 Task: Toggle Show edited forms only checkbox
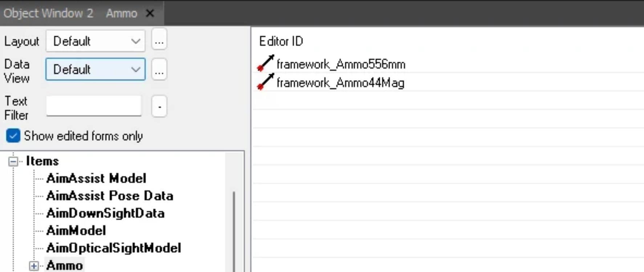(13, 136)
